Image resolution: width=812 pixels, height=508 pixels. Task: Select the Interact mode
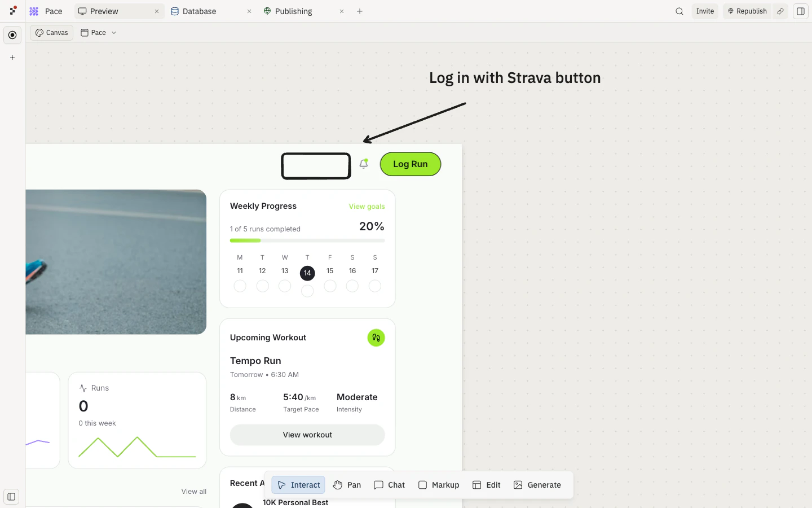[x=298, y=485]
